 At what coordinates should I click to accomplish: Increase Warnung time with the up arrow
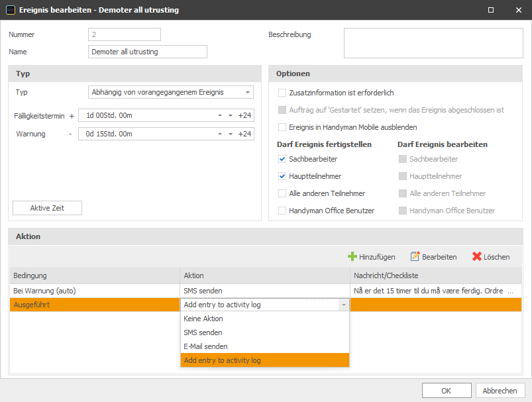coord(219,134)
